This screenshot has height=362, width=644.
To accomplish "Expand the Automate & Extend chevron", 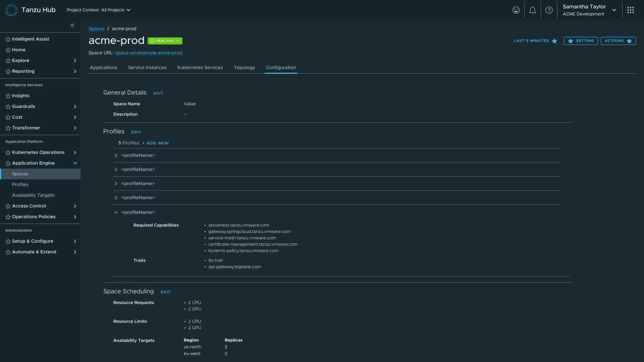I will (75, 252).
